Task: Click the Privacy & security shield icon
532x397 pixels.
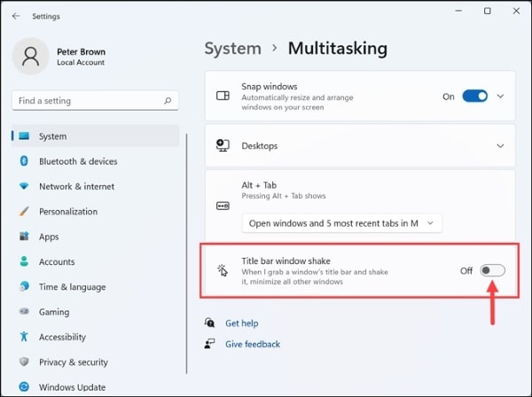Action: (x=23, y=362)
